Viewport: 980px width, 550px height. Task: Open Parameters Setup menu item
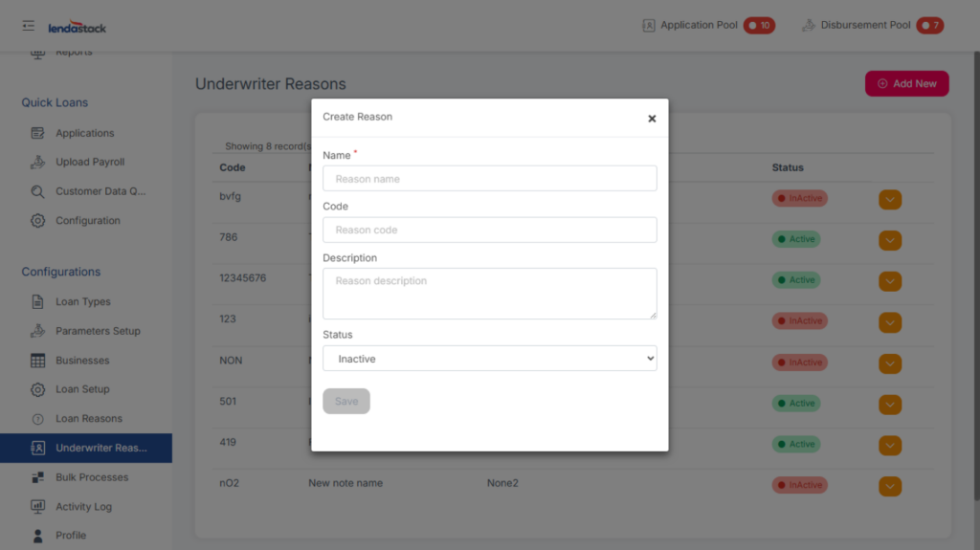click(x=98, y=331)
